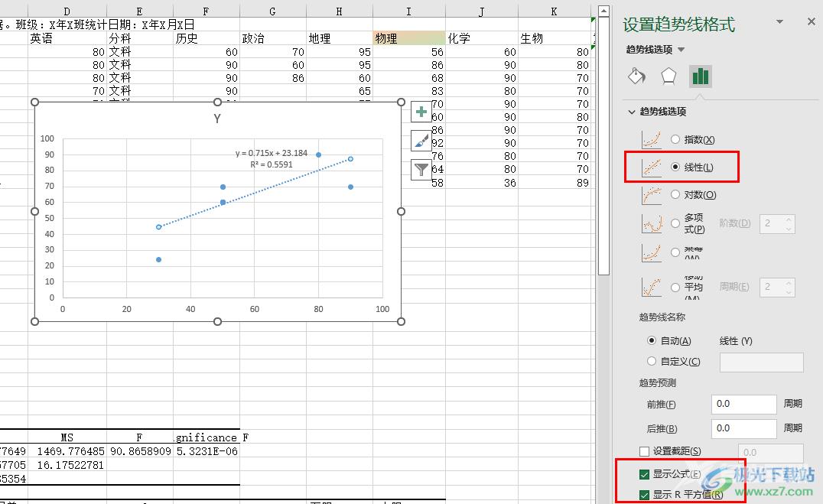Select the power trendline radio button
Screen dimensions: 823x504
pos(675,252)
